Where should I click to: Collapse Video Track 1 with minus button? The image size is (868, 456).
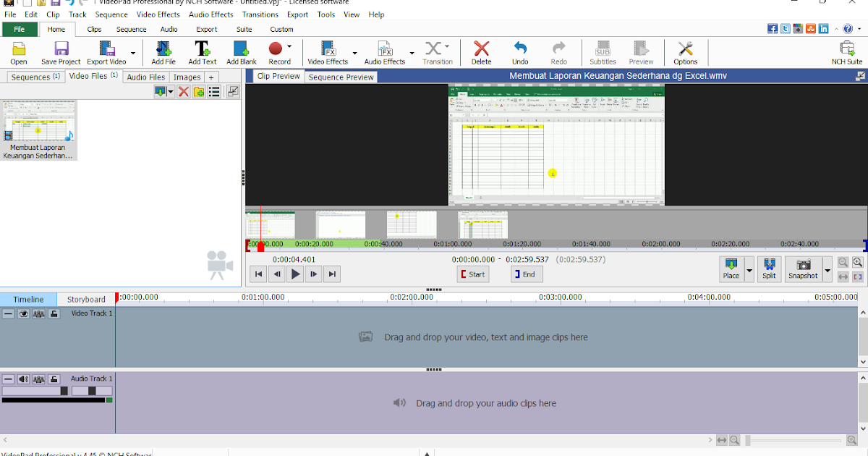tap(9, 314)
